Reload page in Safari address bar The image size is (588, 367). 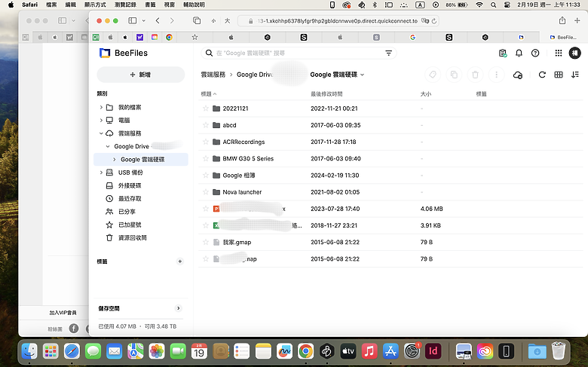(434, 21)
